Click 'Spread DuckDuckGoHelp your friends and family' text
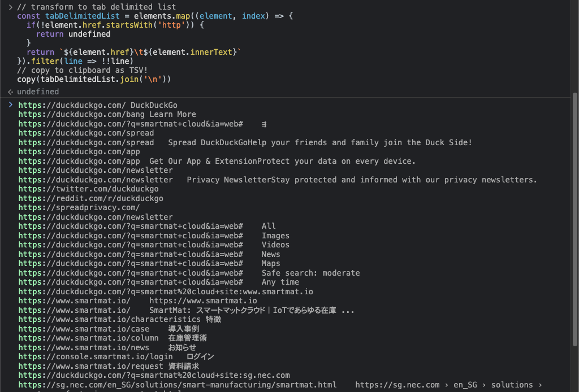Image resolution: width=579 pixels, height=392 pixels. [x=320, y=142]
